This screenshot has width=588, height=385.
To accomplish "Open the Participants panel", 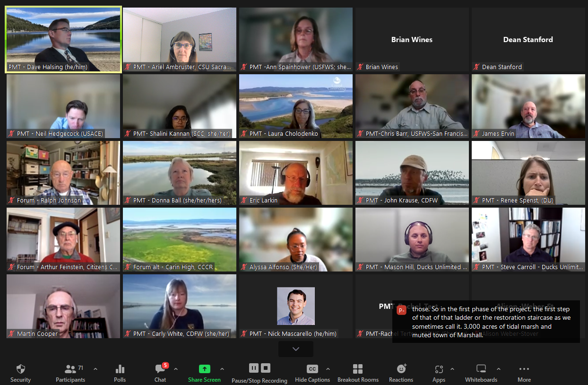I will pos(70,373).
